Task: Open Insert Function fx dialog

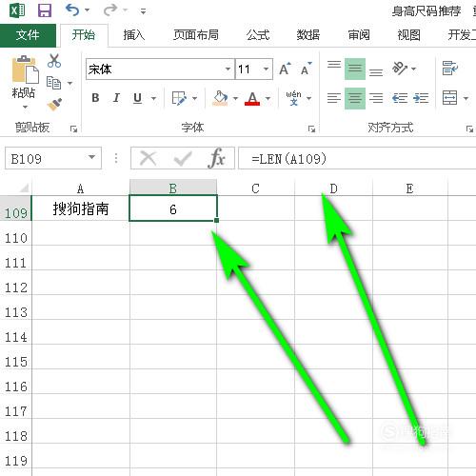Action: point(217,158)
